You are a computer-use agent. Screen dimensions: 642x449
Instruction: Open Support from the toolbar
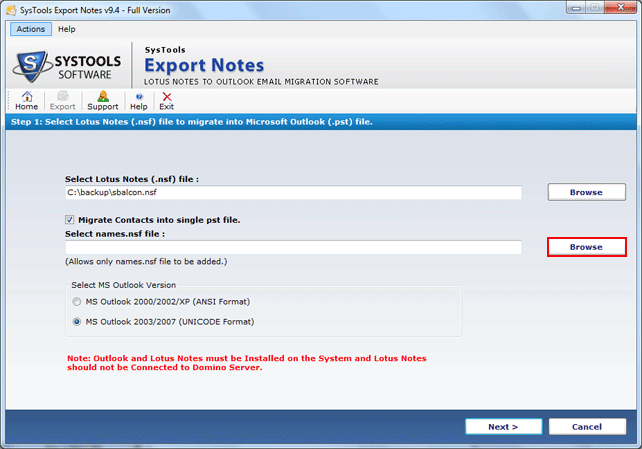(103, 101)
